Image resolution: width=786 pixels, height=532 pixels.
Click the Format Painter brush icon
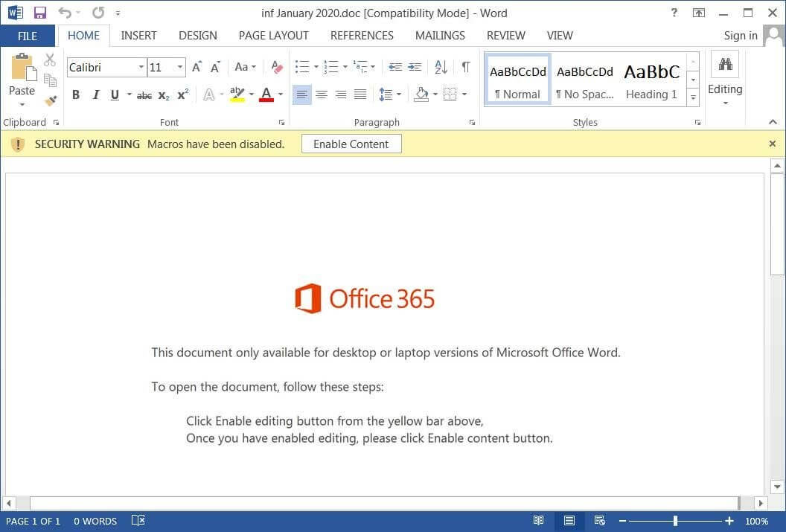[50, 100]
